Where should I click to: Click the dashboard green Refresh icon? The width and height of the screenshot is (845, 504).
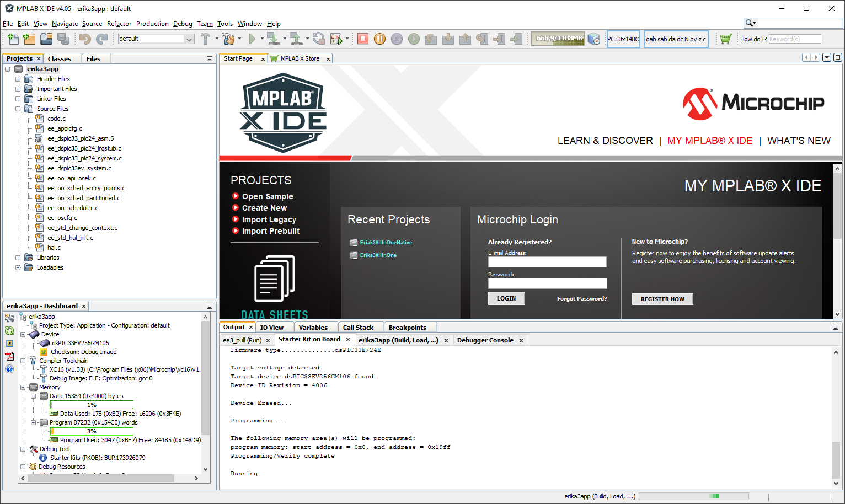click(x=9, y=331)
